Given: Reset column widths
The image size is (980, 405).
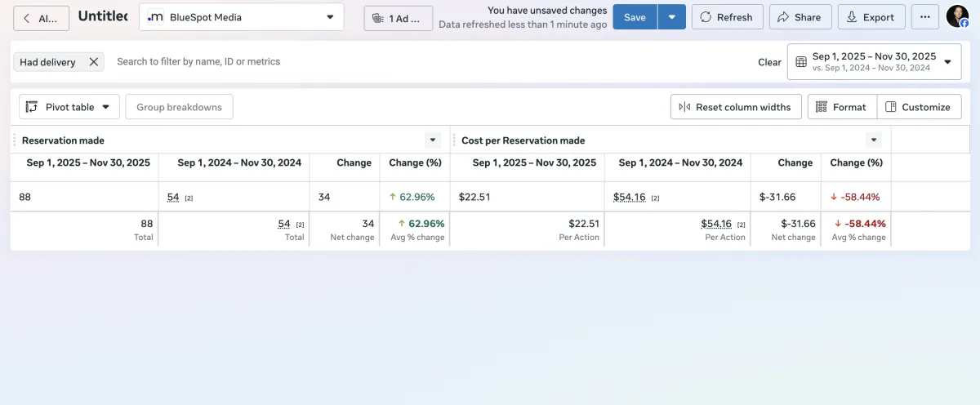Looking at the screenshot, I should click(735, 107).
